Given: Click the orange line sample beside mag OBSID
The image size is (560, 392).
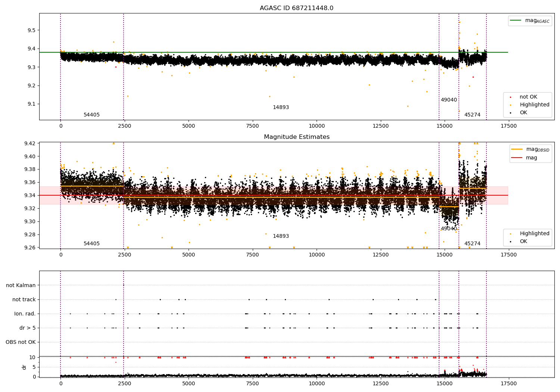Looking at the screenshot, I should click(517, 149).
